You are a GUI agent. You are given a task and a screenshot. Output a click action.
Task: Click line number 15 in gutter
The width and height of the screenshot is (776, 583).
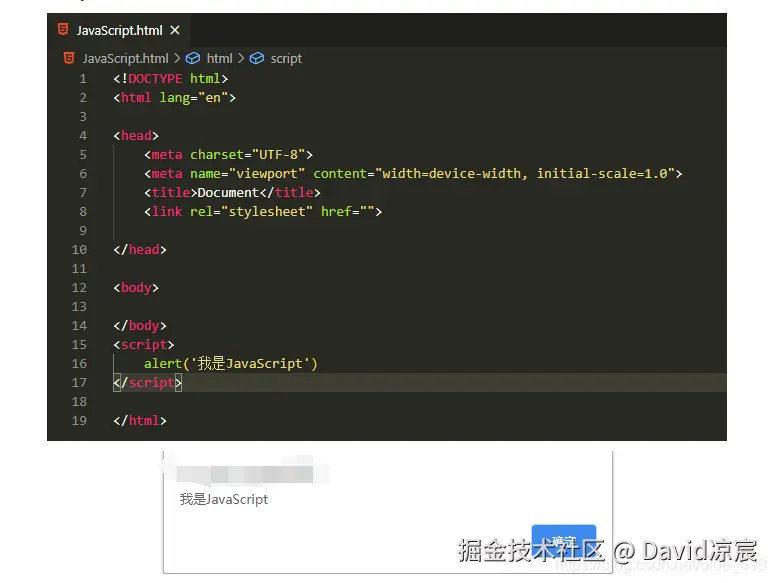(79, 344)
